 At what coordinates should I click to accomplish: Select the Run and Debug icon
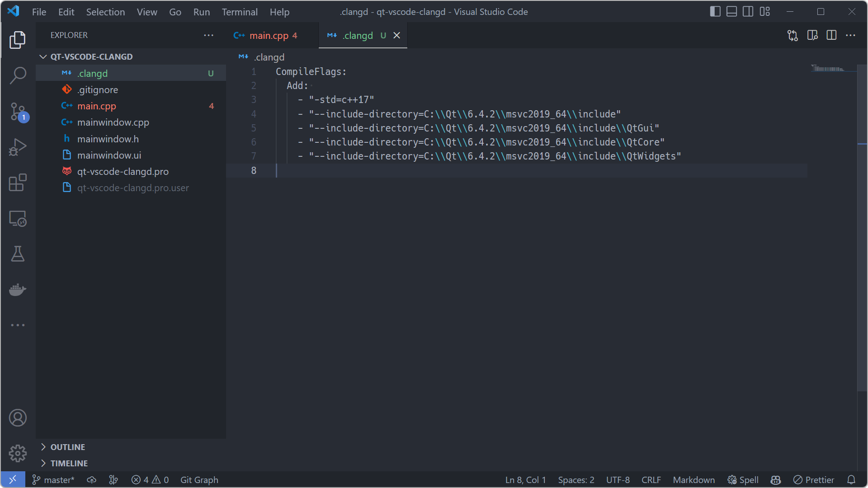(x=18, y=147)
